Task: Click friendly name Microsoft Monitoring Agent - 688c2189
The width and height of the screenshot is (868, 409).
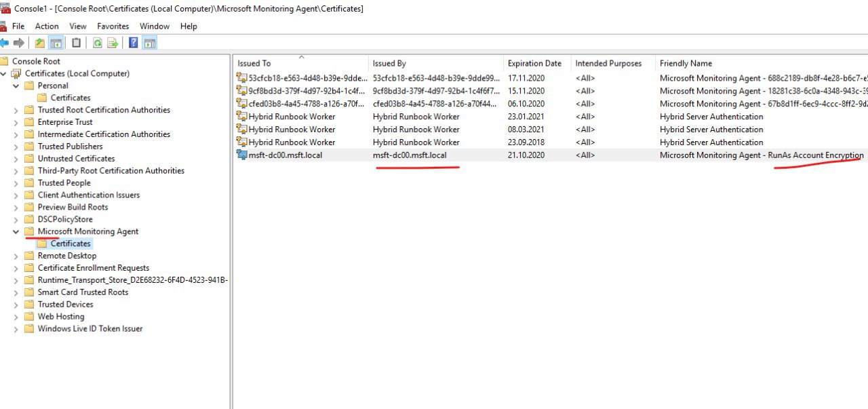Action: click(764, 78)
